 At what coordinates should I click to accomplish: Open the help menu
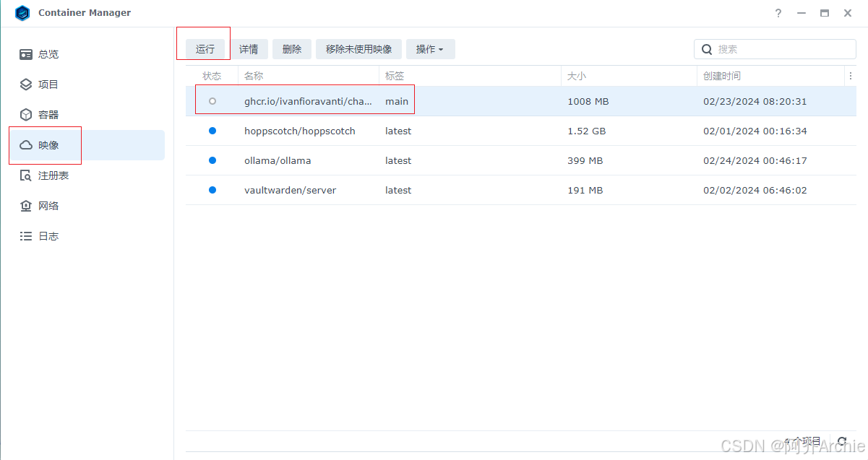click(x=778, y=12)
